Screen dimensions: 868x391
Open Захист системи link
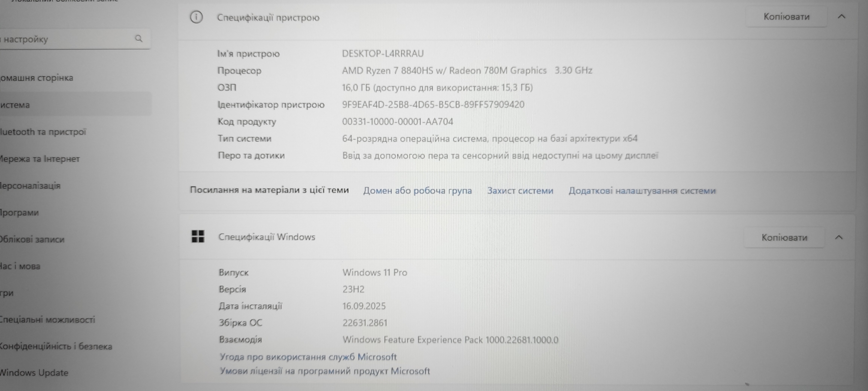tap(520, 191)
